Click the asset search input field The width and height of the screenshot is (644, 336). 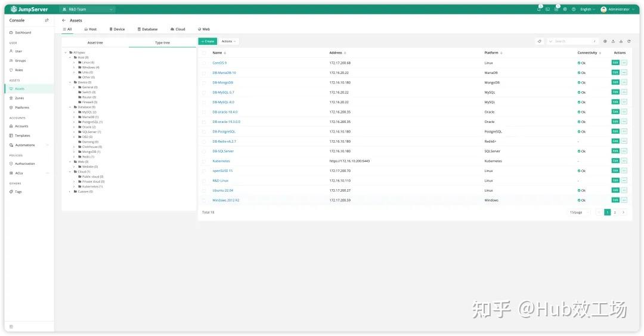572,41
